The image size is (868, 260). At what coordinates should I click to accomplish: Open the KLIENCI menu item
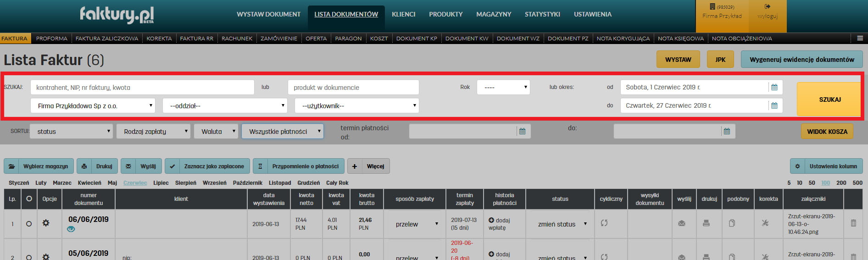(x=403, y=14)
